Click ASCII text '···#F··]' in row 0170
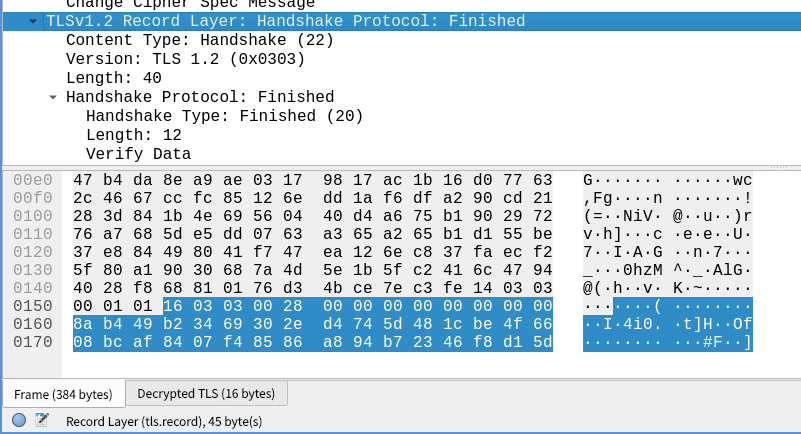801x434 pixels. [713, 342]
